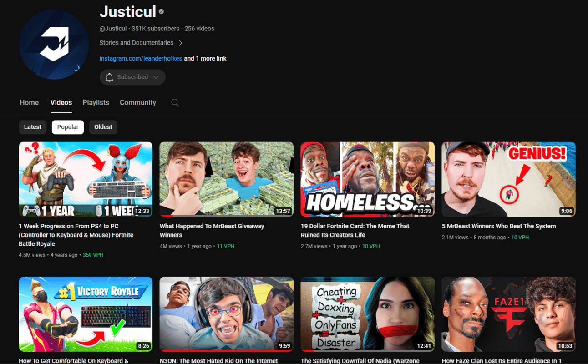Click the 12:33 duration badge

pos(142,211)
